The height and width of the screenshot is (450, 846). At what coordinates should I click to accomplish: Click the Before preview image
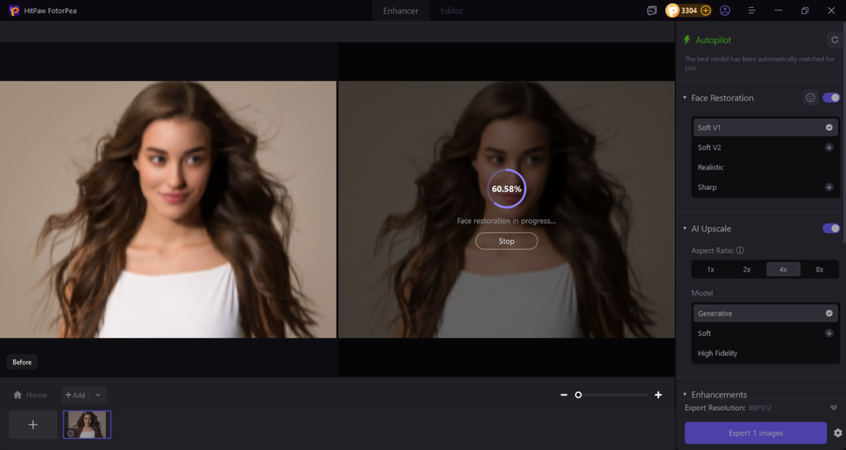click(x=168, y=209)
